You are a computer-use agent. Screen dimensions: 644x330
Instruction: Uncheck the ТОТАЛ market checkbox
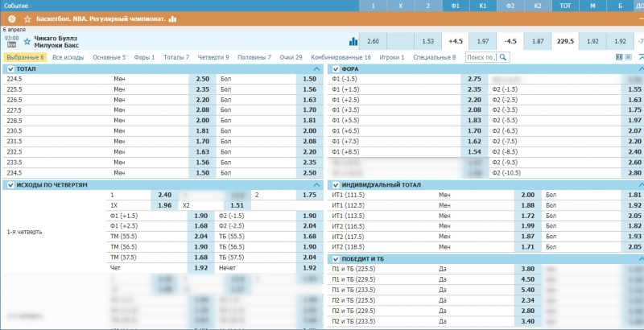click(x=10, y=70)
